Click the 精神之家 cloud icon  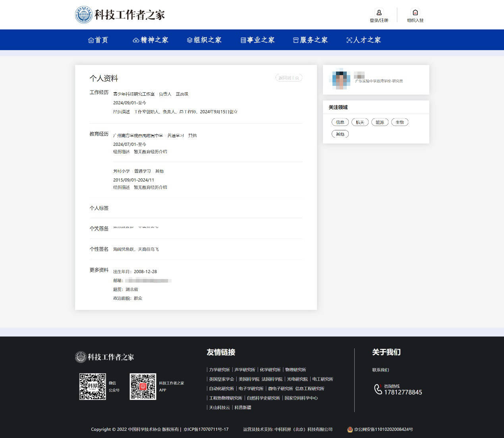coord(136,40)
